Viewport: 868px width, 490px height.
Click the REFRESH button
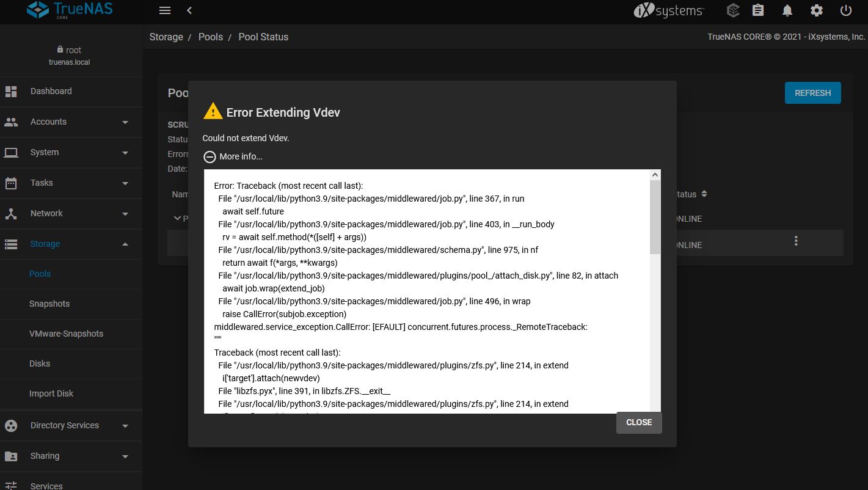(x=812, y=93)
